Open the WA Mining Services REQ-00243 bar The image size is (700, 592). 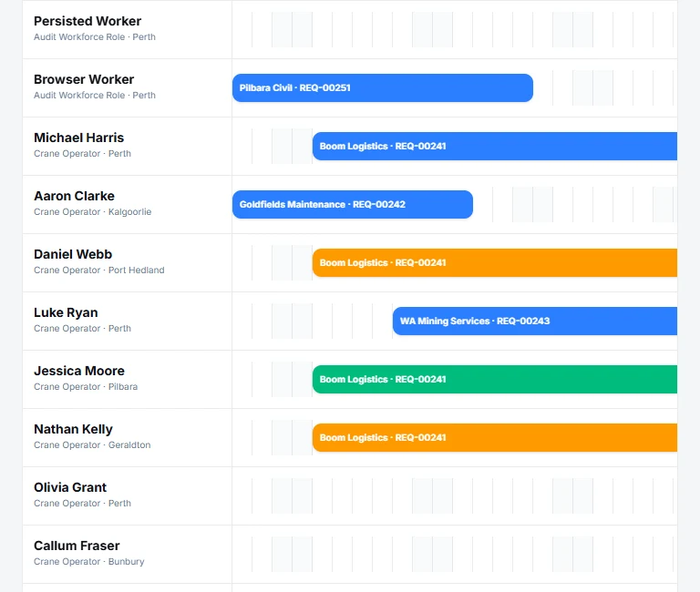pos(535,322)
